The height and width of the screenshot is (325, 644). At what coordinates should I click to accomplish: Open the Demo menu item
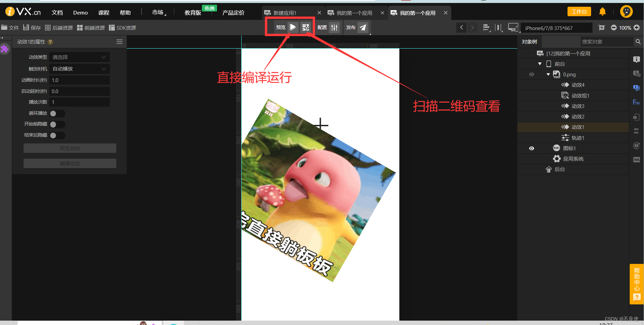click(81, 12)
